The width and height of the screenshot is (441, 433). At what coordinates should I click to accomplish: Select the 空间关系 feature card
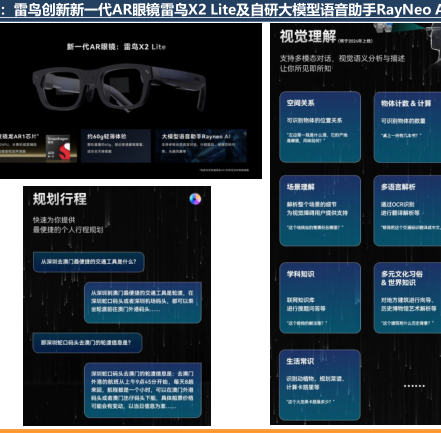tap(320, 127)
